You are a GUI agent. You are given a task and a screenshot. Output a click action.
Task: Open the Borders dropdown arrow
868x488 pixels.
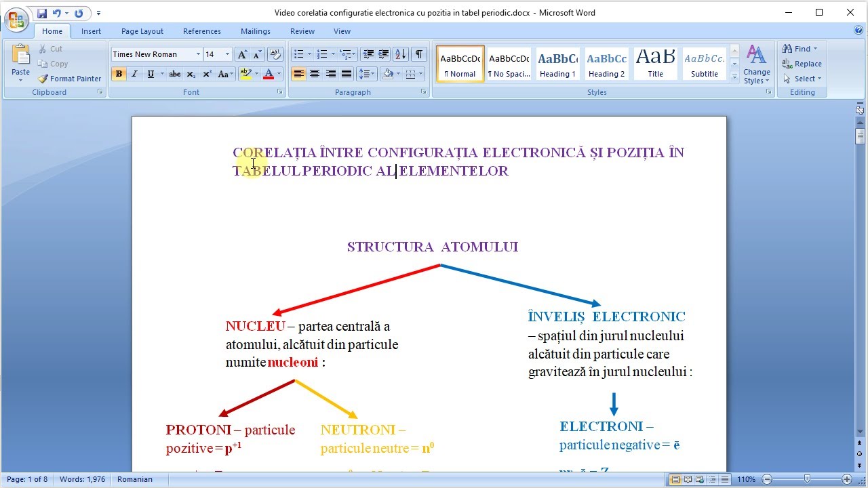point(421,74)
